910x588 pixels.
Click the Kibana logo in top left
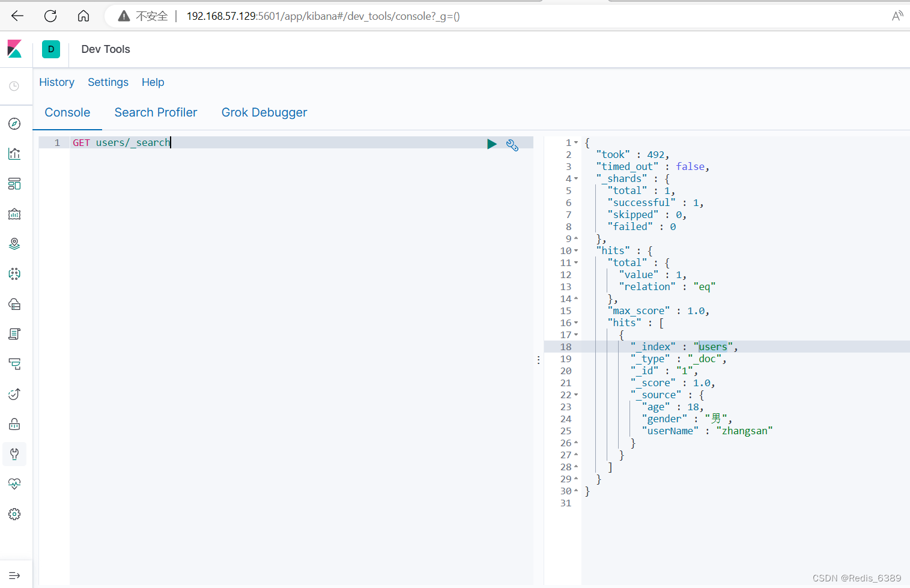pyautogui.click(x=14, y=49)
